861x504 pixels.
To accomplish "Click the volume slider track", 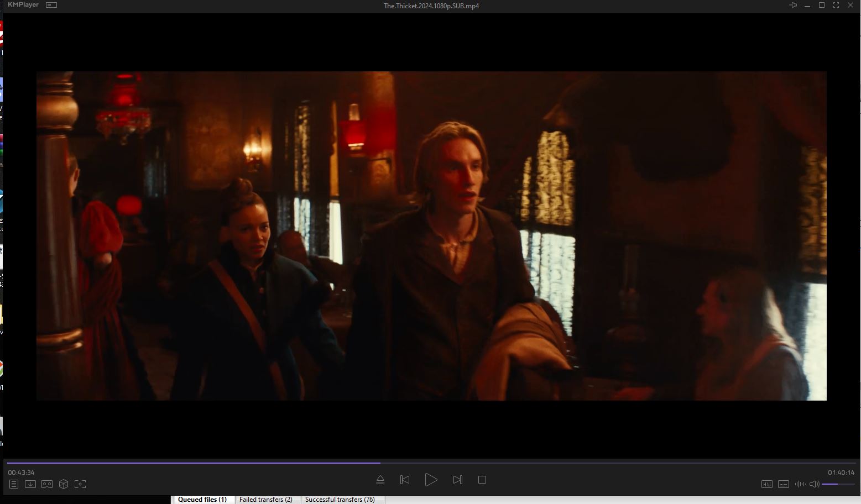I will tap(838, 484).
